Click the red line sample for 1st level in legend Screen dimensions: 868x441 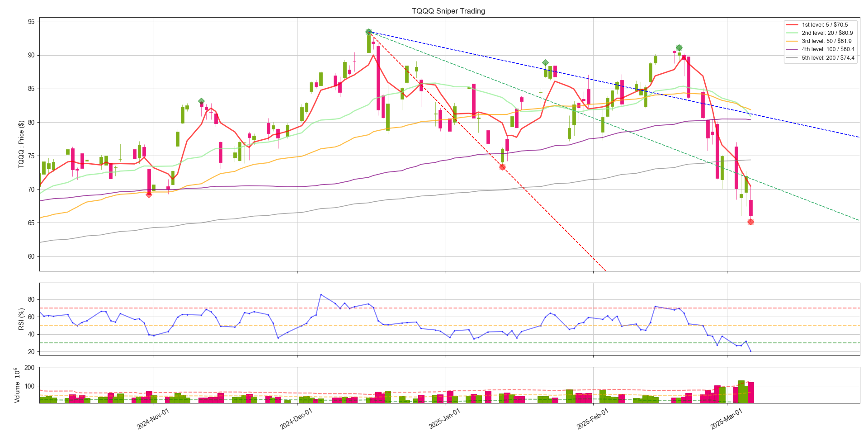(792, 25)
